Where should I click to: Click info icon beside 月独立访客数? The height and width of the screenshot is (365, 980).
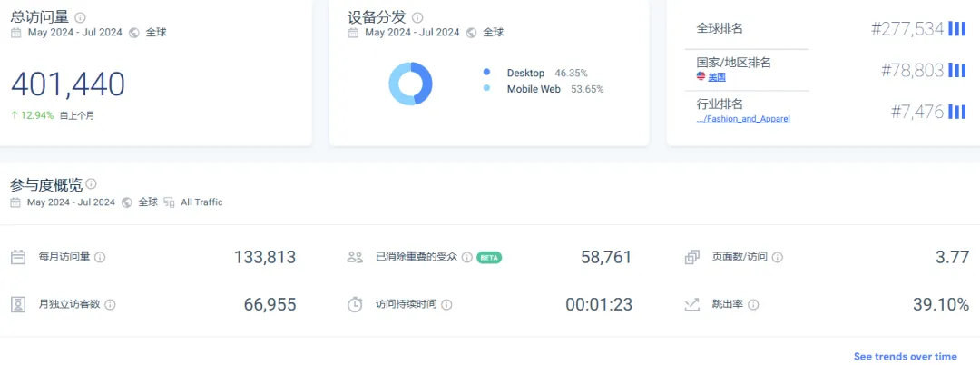point(111,305)
